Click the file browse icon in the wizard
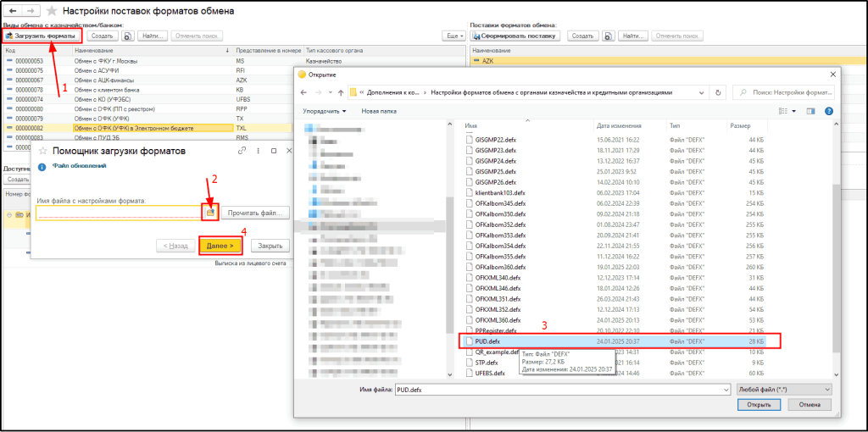868x432 pixels. (211, 212)
